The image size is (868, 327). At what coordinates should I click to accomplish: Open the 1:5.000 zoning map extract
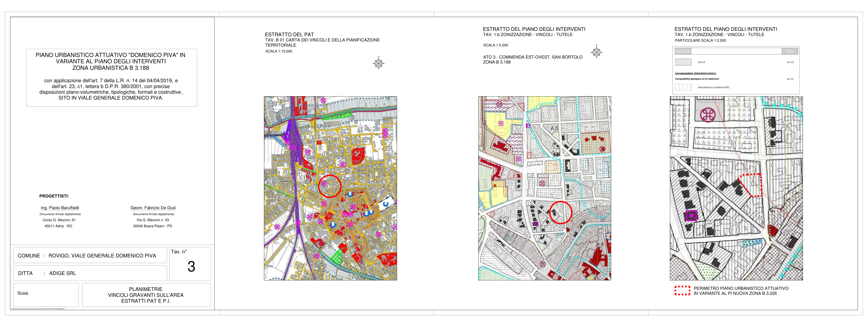(544, 188)
